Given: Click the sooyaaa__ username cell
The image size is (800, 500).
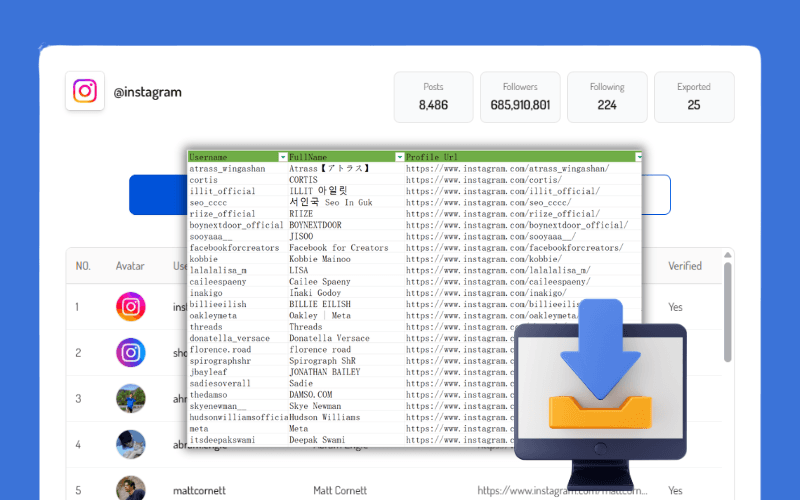Looking at the screenshot, I should pyautogui.click(x=211, y=236).
